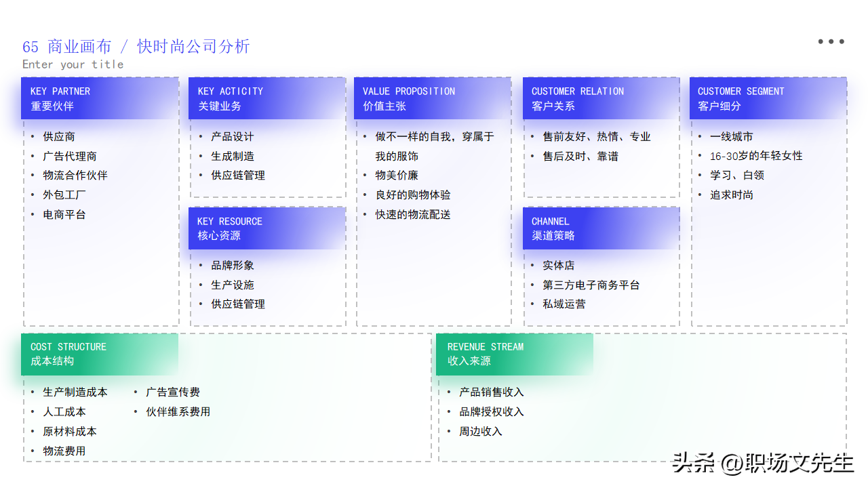The width and height of the screenshot is (868, 488).
Task: Select the KEY ACTICITY 关键业务 header
Action: [x=267, y=98]
